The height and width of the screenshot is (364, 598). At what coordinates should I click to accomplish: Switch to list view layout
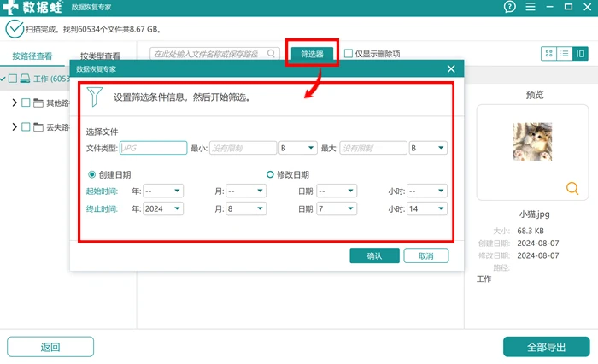coord(565,54)
